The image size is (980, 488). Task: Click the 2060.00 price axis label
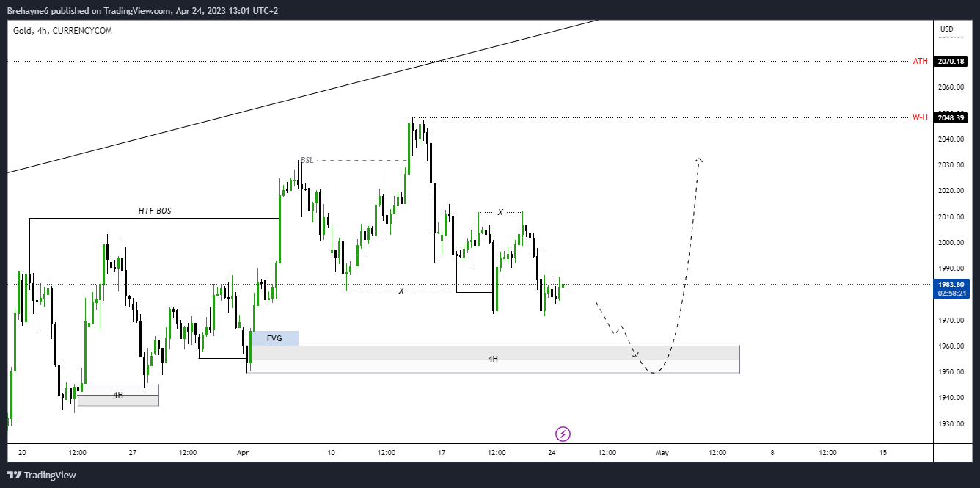click(x=951, y=87)
